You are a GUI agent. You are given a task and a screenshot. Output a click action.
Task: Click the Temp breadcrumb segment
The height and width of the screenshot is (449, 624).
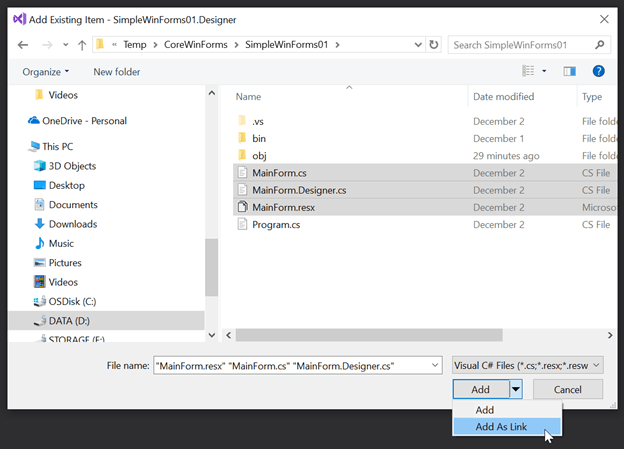pos(135,45)
